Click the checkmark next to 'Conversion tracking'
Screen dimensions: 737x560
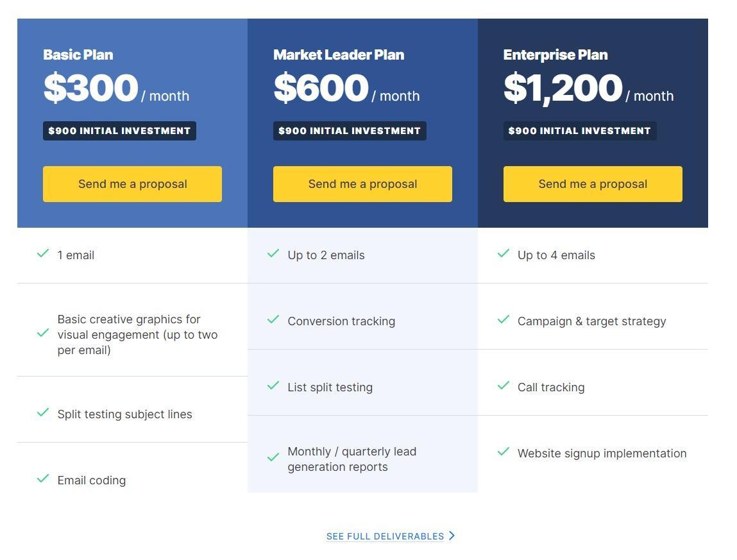[273, 319]
